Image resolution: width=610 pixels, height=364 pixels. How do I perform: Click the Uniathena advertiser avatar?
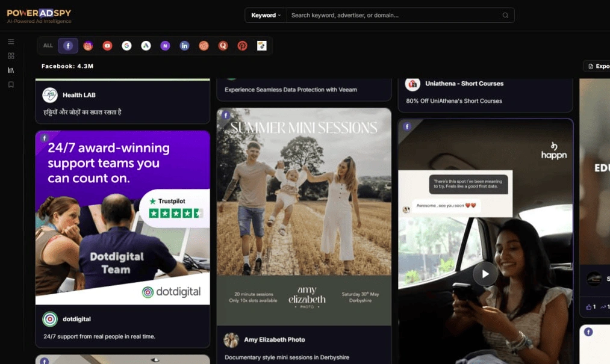point(412,84)
